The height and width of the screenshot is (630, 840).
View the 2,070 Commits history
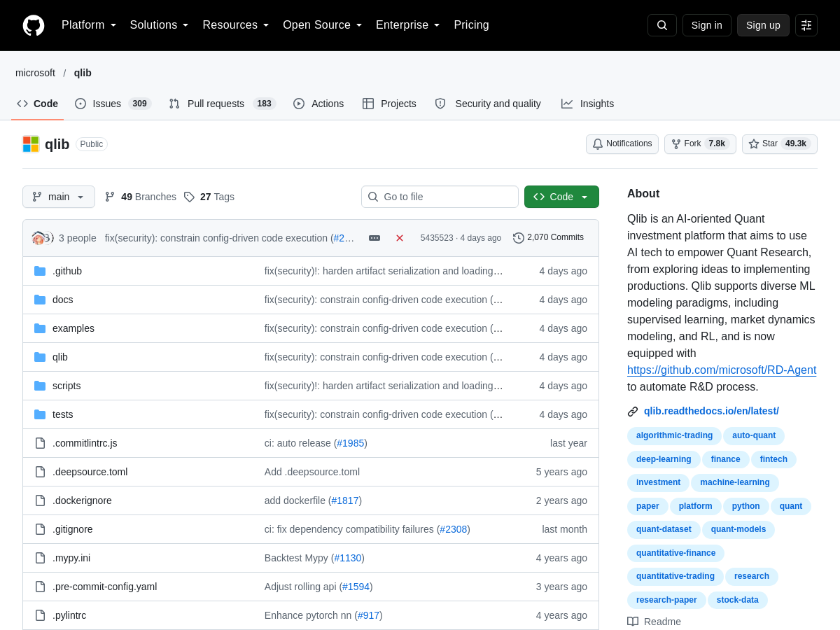coord(548,238)
